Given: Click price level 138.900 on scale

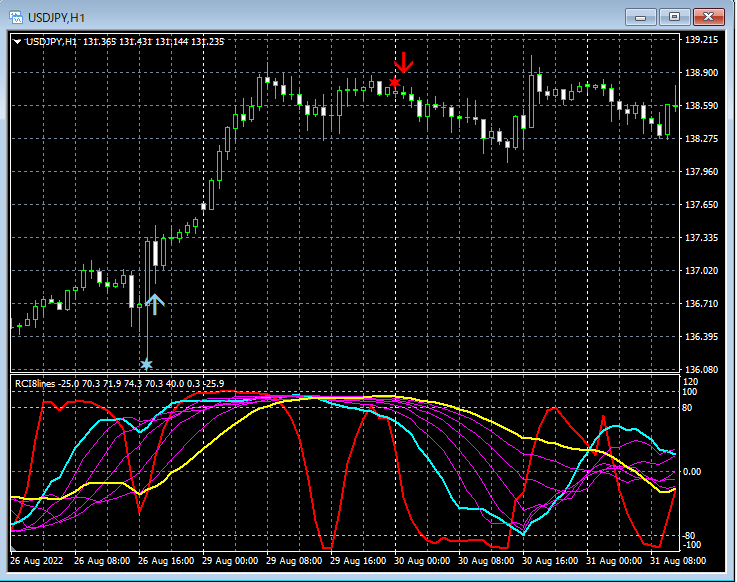Looking at the screenshot, I should tap(701, 72).
